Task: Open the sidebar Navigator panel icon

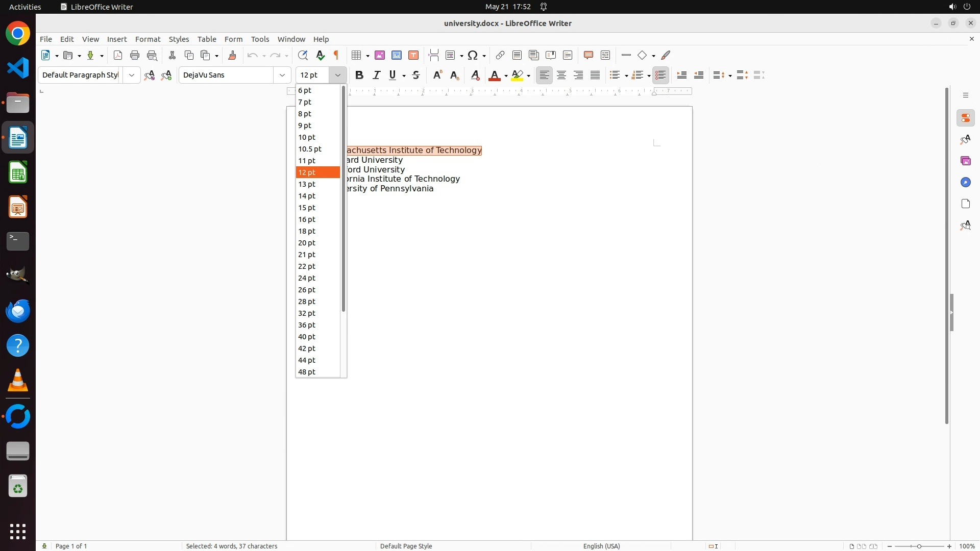Action: [x=965, y=182]
